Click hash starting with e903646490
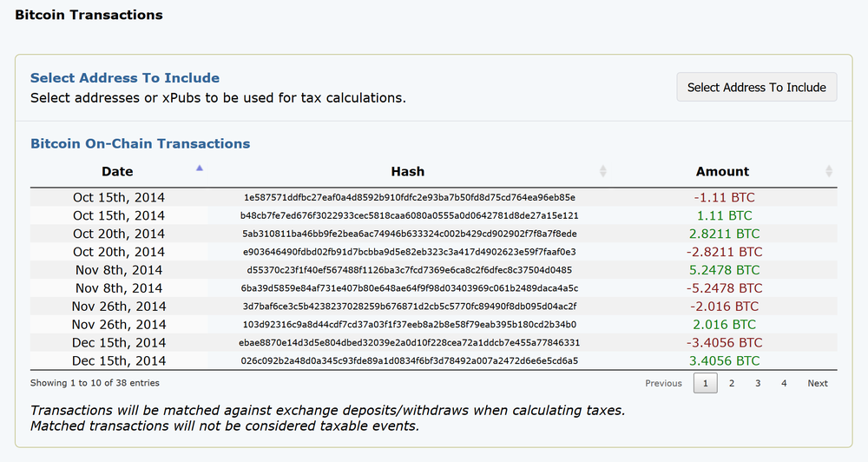The width and height of the screenshot is (868, 462). (409, 252)
